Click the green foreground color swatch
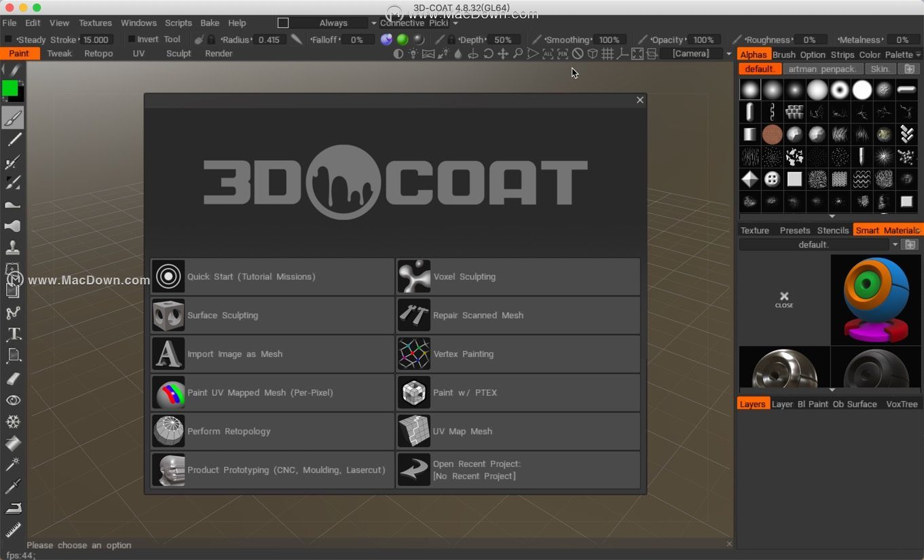 10,88
